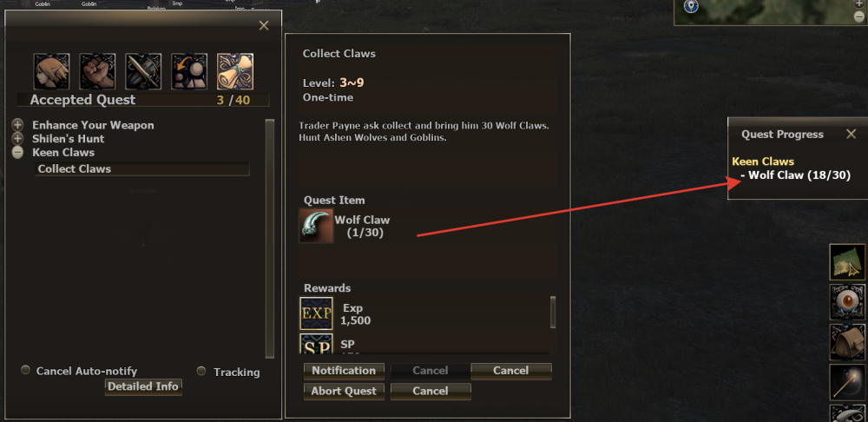This screenshot has height=422, width=868.
Task: Click the rewards list scrollbar
Action: [552, 313]
